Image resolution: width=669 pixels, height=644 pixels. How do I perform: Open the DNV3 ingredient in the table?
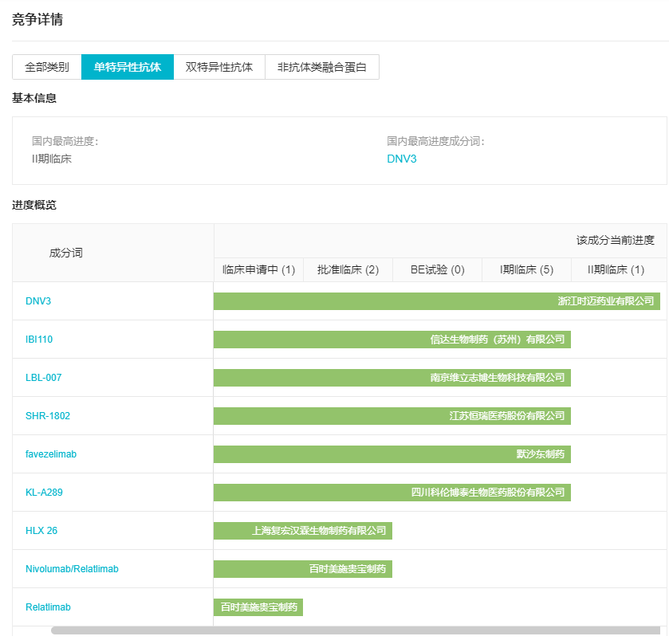pos(38,301)
